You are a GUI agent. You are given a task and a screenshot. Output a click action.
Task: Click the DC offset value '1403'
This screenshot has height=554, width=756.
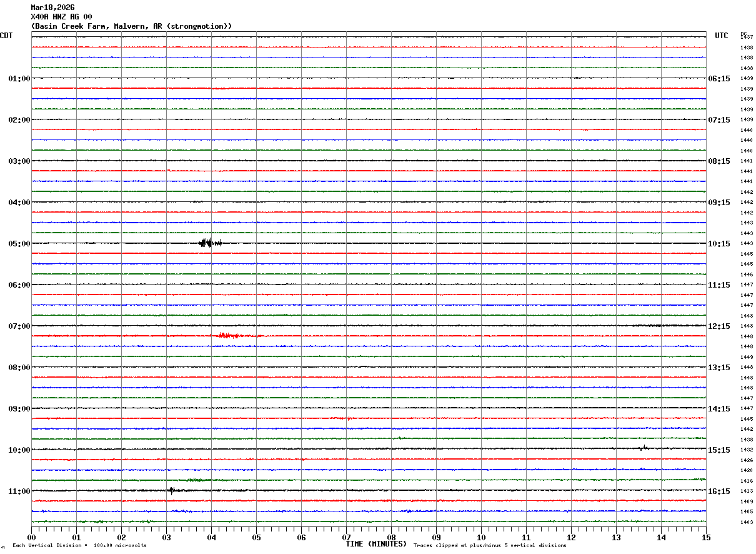tap(746, 522)
